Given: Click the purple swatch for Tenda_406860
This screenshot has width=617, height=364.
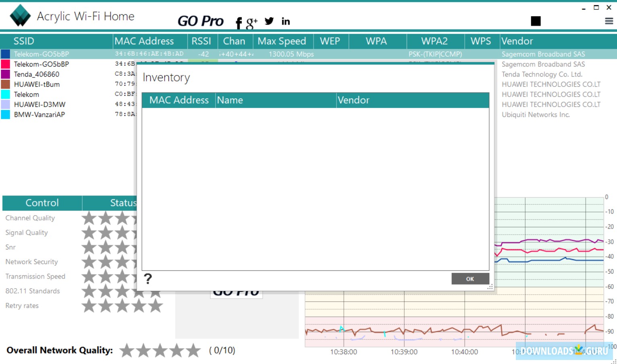Looking at the screenshot, I should 6,74.
